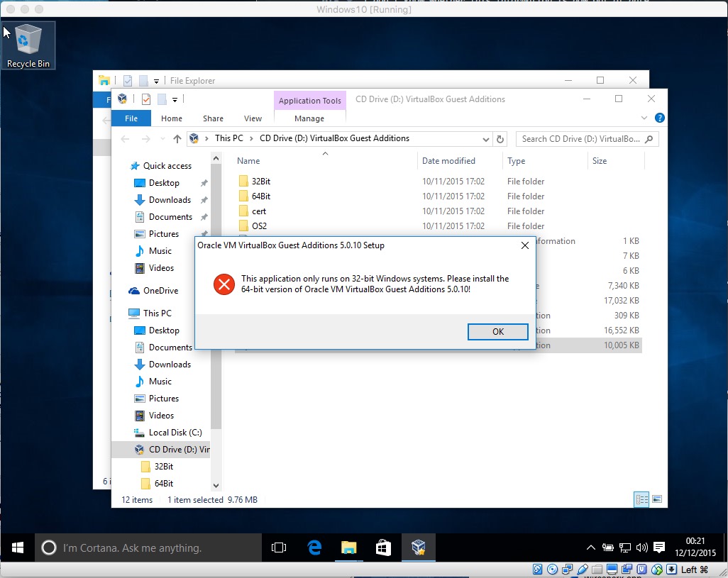The height and width of the screenshot is (578, 728).
Task: Open Videos under Quick access
Action: click(x=161, y=267)
